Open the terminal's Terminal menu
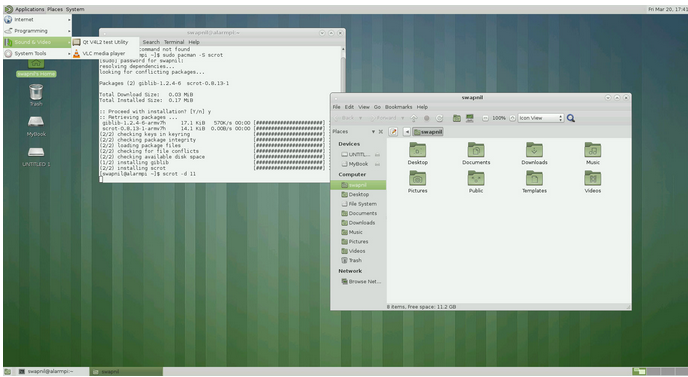This screenshot has height=377, width=688. click(x=174, y=42)
